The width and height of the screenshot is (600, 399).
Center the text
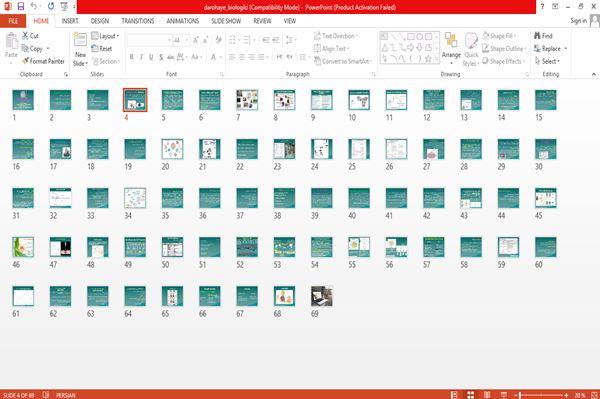[242, 57]
